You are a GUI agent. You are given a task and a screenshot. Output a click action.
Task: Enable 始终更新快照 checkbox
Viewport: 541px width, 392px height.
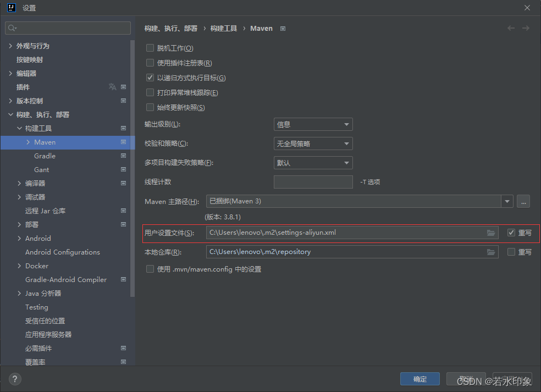tap(150, 107)
